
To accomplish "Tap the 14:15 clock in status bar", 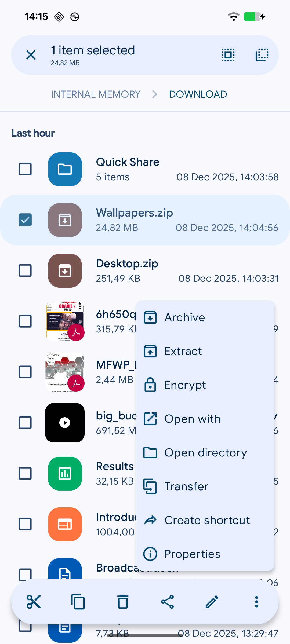I will [36, 17].
